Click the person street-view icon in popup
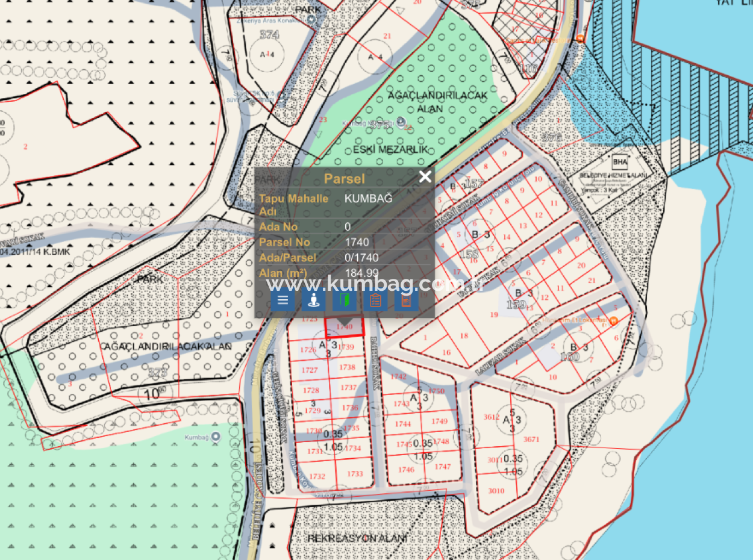This screenshot has height=560, width=753. (313, 299)
